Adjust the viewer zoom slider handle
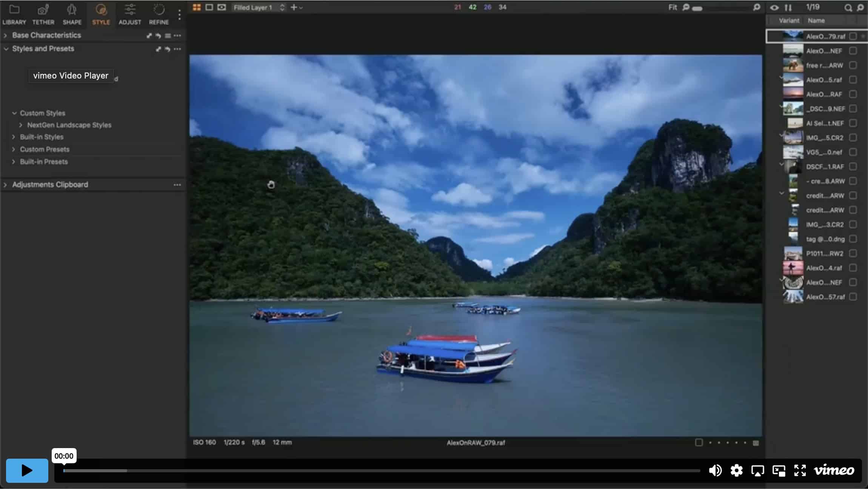868x490 pixels. click(697, 8)
